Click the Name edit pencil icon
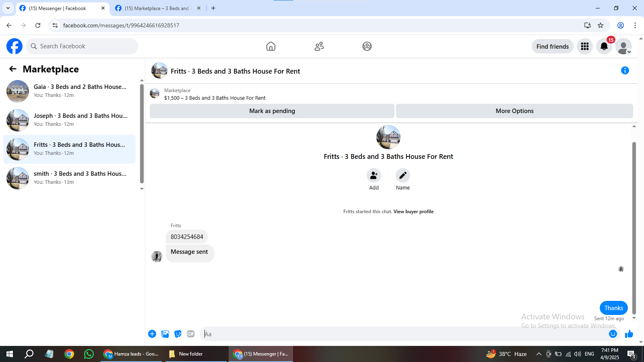This screenshot has width=644, height=362. (x=403, y=175)
